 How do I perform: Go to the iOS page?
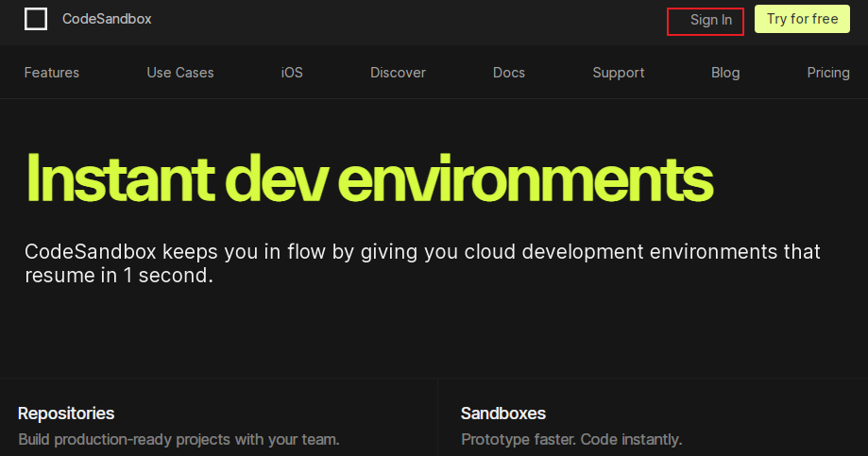click(x=292, y=73)
